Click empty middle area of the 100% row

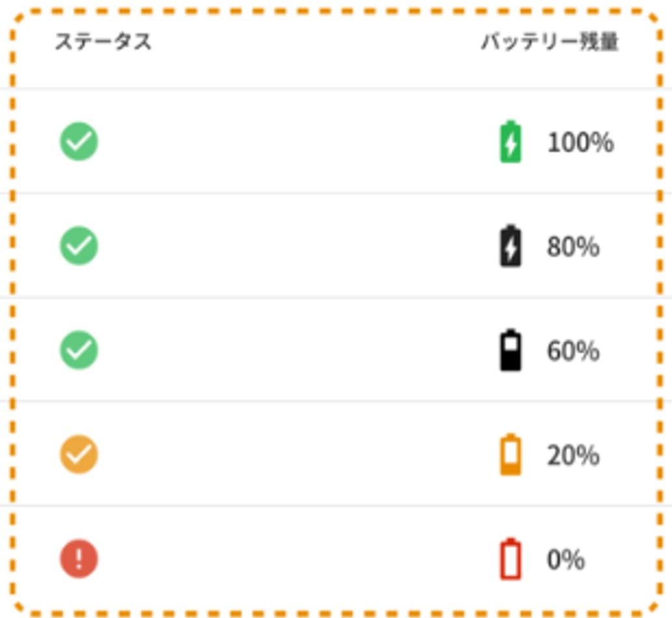[x=296, y=142]
